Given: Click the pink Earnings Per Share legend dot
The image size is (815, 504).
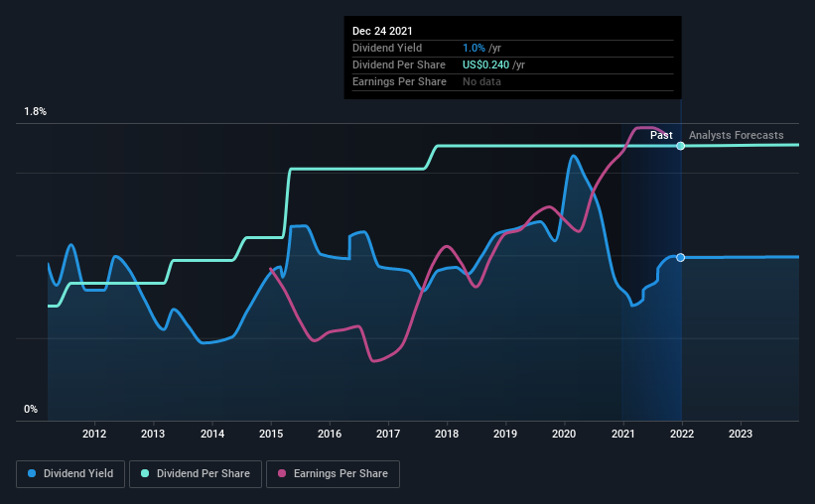Looking at the screenshot, I should click(x=282, y=473).
